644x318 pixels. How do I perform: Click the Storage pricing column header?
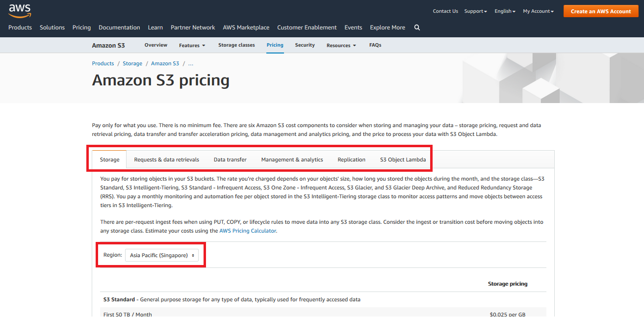[508, 284]
